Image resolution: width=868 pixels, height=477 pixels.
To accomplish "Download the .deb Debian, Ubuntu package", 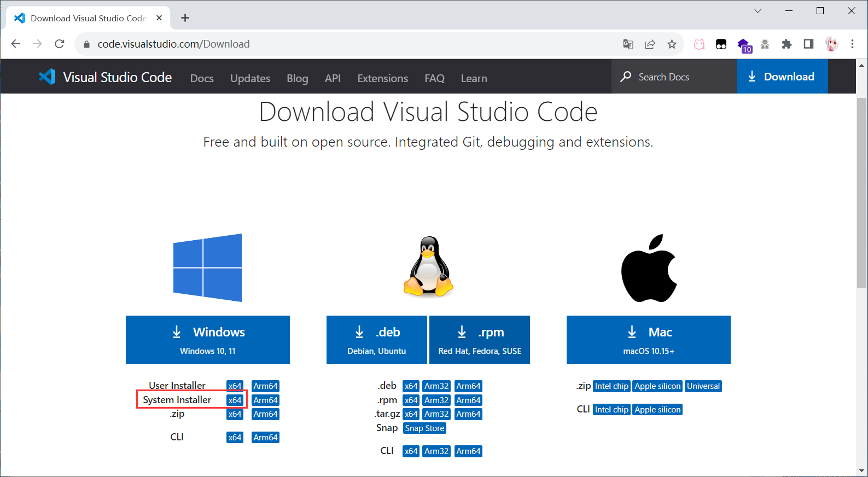I will coord(377,340).
